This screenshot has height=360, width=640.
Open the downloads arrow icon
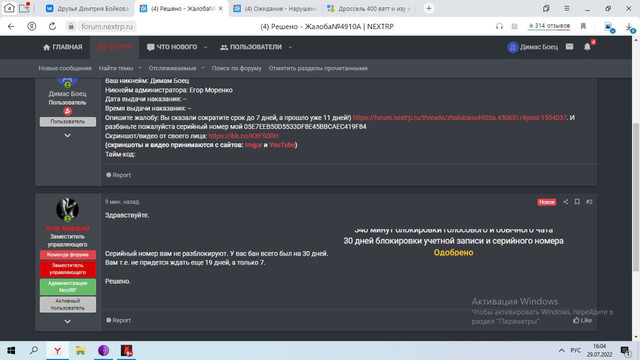pyautogui.click(x=629, y=27)
